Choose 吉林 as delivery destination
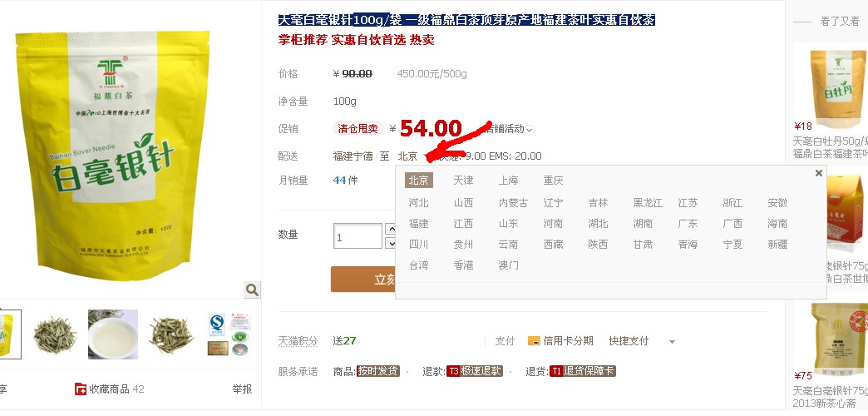 point(598,203)
